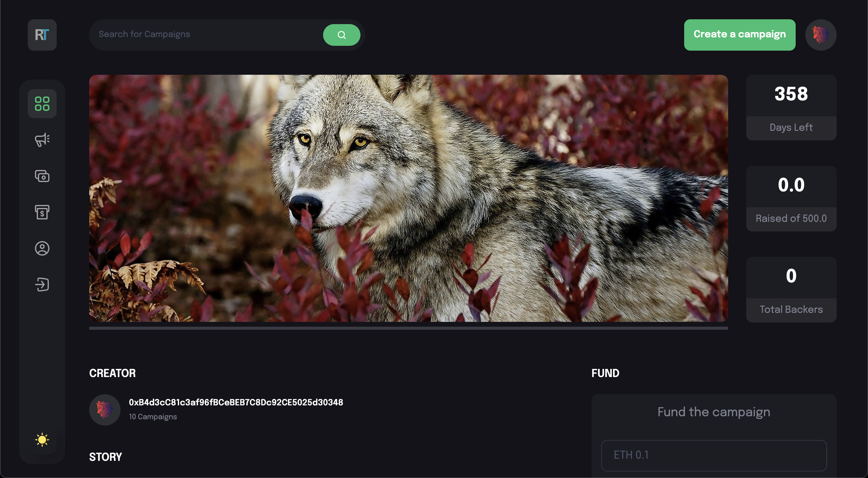The height and width of the screenshot is (478, 868).
Task: Click the Total Backers card
Action: 791,289
